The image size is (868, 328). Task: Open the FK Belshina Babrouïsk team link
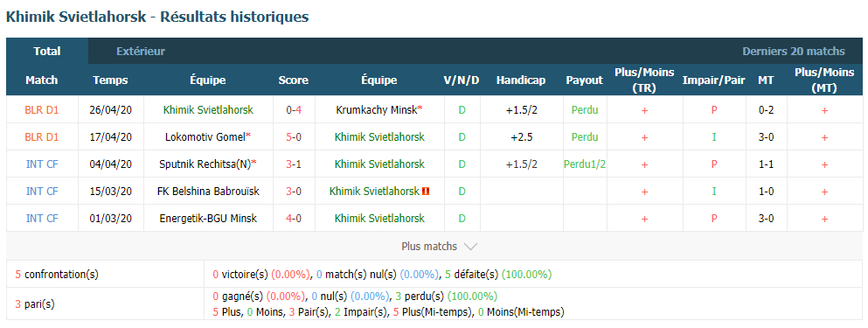click(x=207, y=192)
